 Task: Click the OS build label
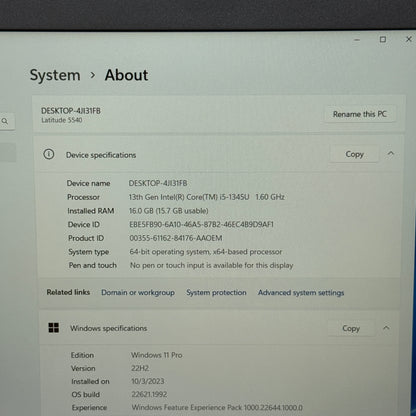86,394
